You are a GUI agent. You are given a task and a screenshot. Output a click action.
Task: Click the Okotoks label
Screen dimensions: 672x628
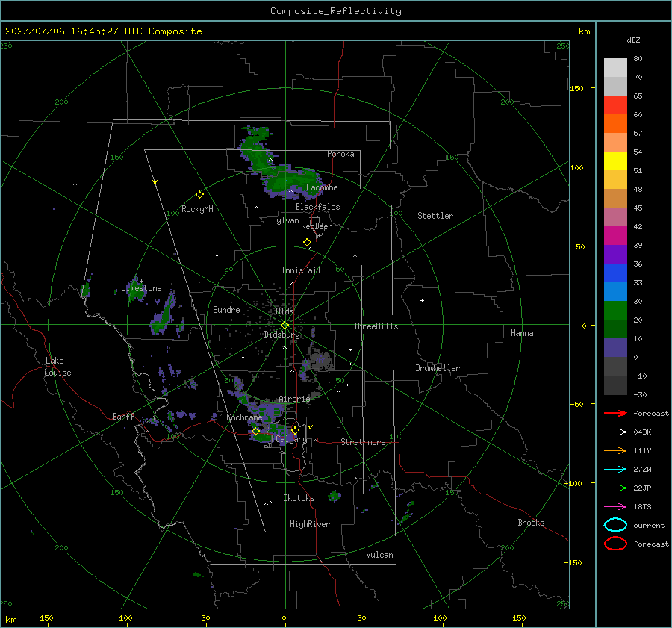299,498
